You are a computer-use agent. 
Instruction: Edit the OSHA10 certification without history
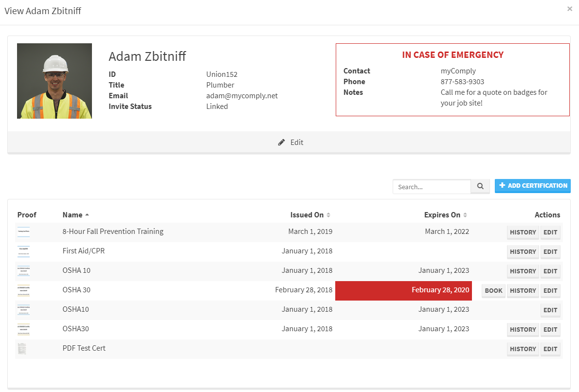pos(550,310)
